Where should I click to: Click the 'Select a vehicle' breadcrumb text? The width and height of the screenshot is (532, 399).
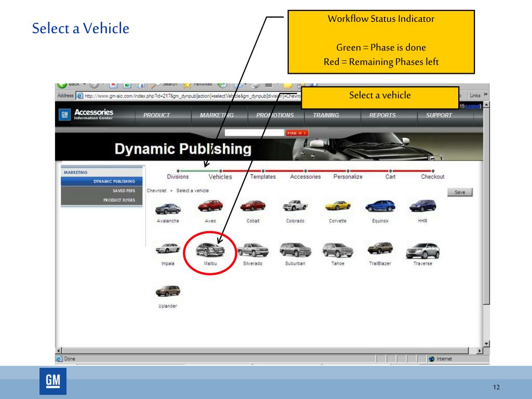[192, 191]
